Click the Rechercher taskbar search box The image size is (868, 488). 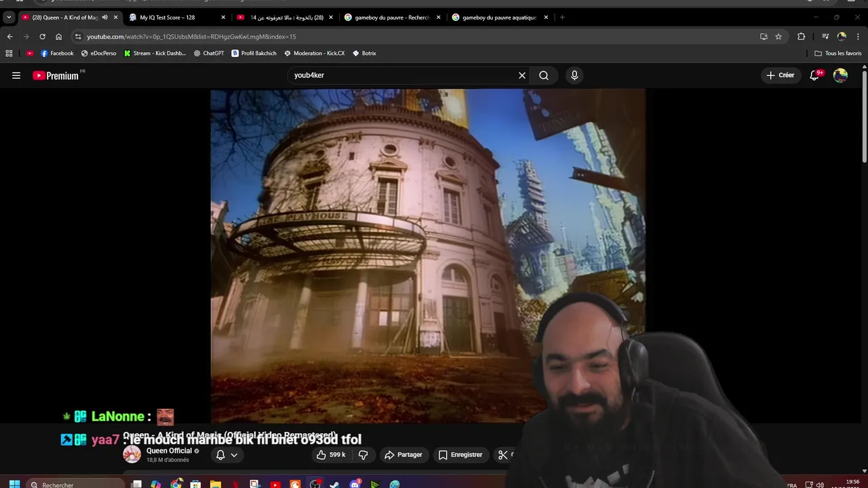pyautogui.click(x=76, y=484)
